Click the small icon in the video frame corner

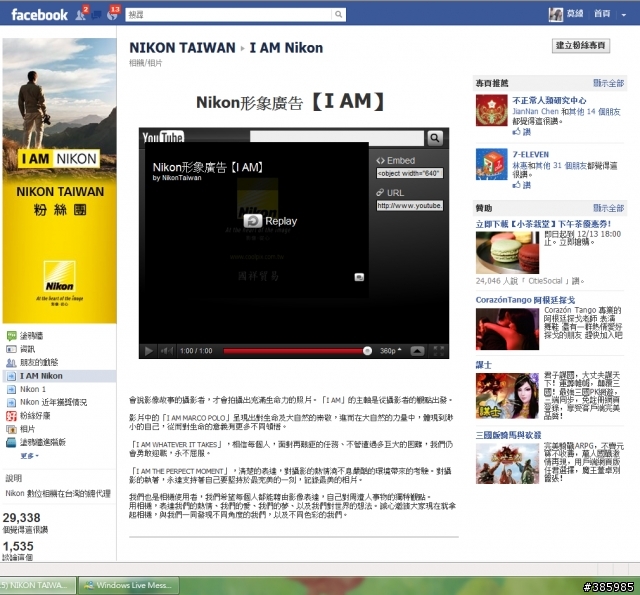[359, 278]
